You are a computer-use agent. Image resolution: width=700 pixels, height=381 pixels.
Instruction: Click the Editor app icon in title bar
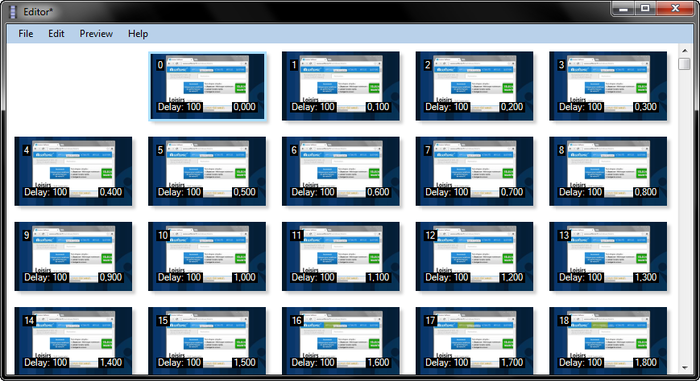coord(13,12)
